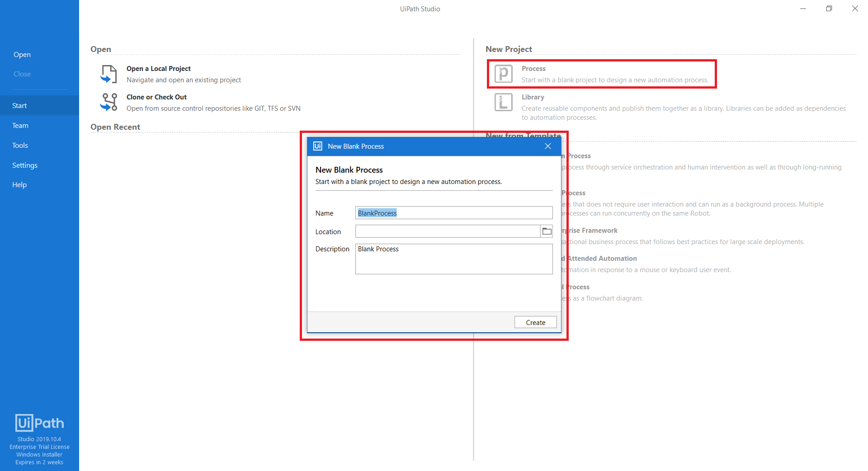Open the Team tab in the sidebar

pos(39,125)
